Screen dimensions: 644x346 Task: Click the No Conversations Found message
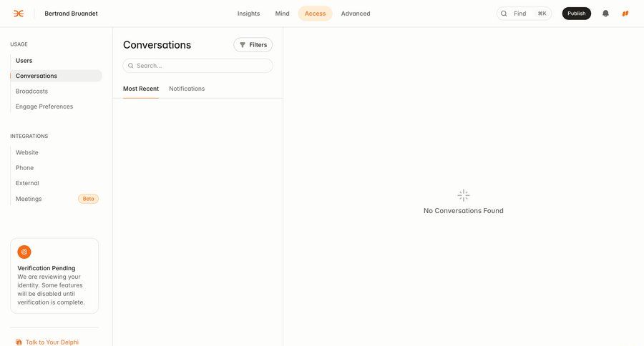tap(463, 211)
